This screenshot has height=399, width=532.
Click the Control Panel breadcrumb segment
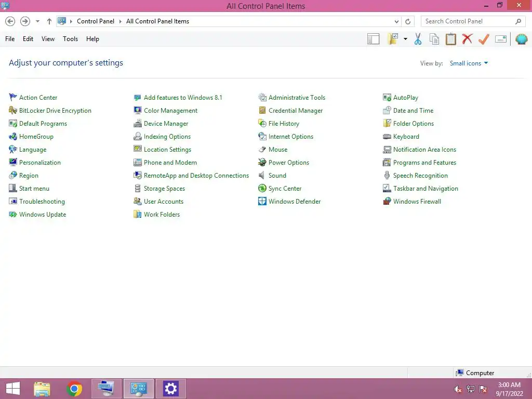coord(96,21)
